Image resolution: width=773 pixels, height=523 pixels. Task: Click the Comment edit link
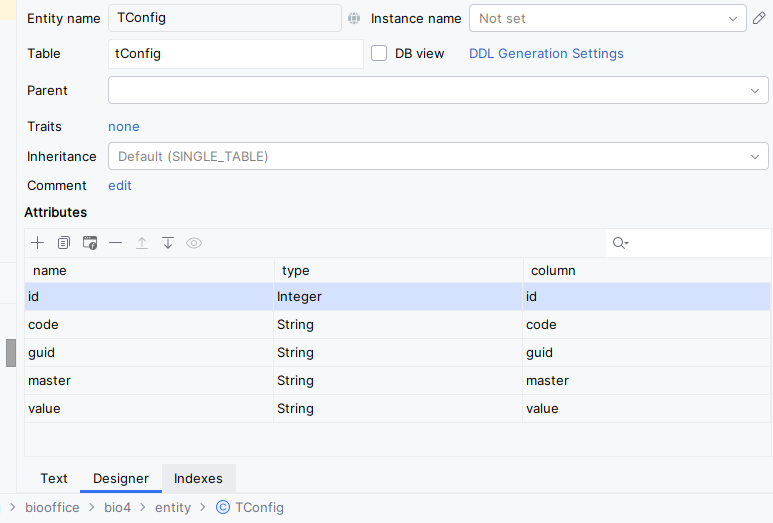120,185
